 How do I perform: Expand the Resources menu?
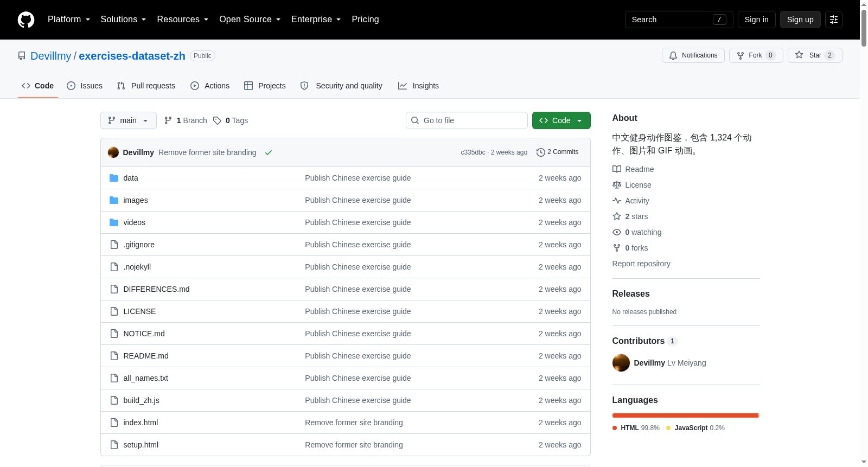[x=183, y=20]
